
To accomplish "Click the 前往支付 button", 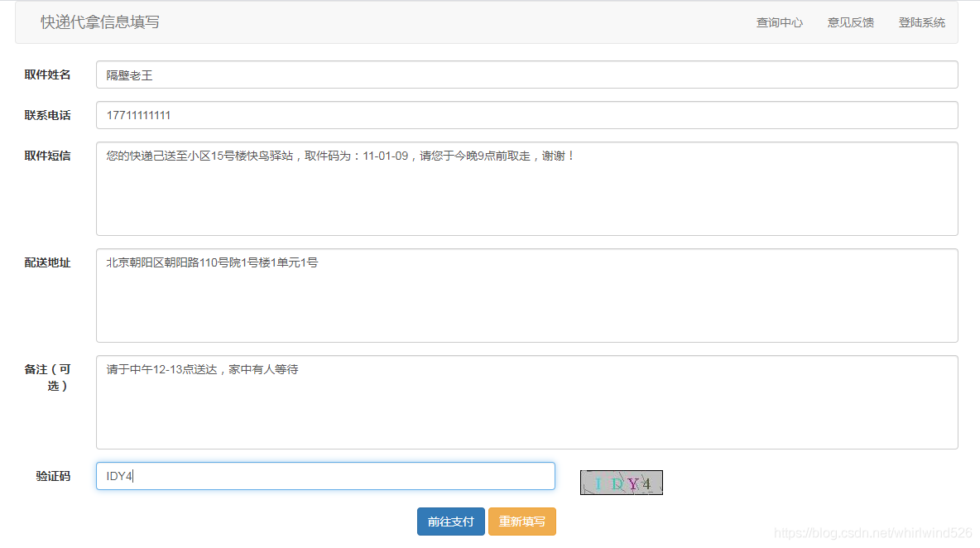I will pos(450,522).
